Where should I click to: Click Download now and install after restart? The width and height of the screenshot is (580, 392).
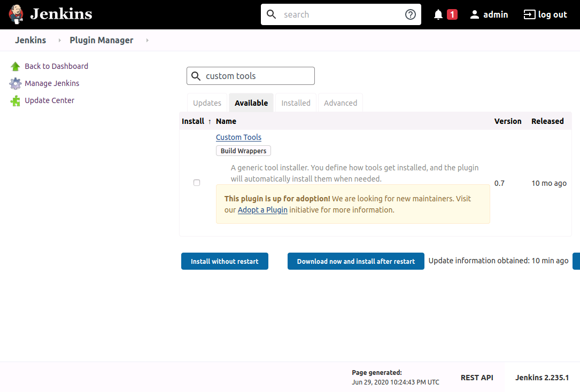point(355,261)
